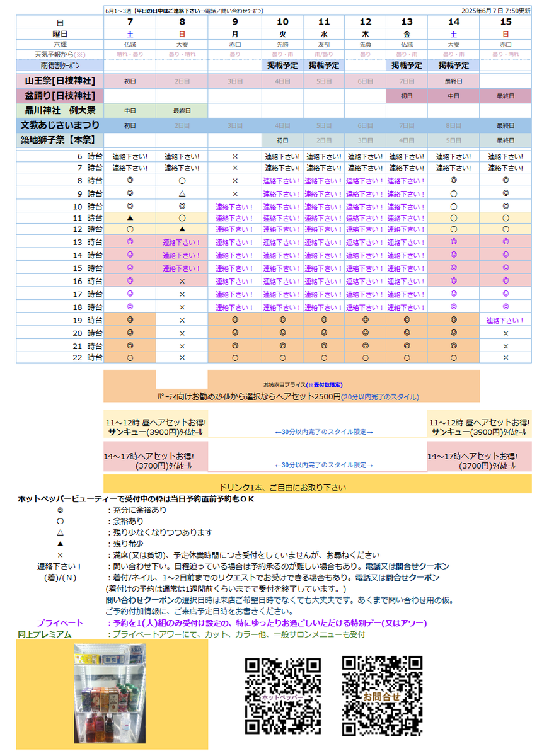Click ◎ in 19時台 row for day 12

point(365,320)
